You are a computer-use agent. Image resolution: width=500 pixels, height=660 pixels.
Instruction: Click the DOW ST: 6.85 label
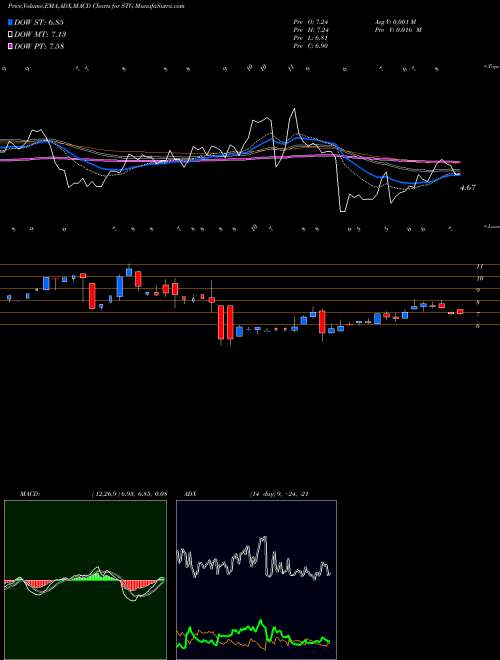tap(39, 22)
